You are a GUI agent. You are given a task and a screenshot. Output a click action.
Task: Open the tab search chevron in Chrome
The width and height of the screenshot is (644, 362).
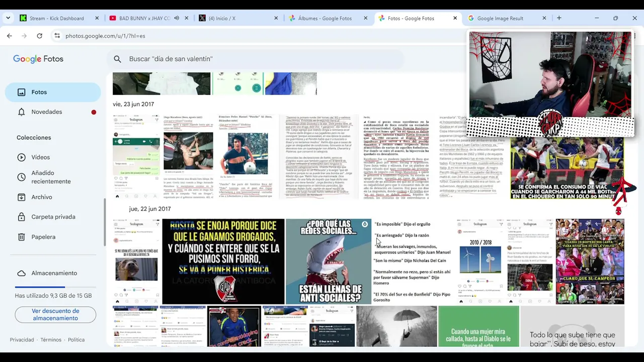click(8, 18)
